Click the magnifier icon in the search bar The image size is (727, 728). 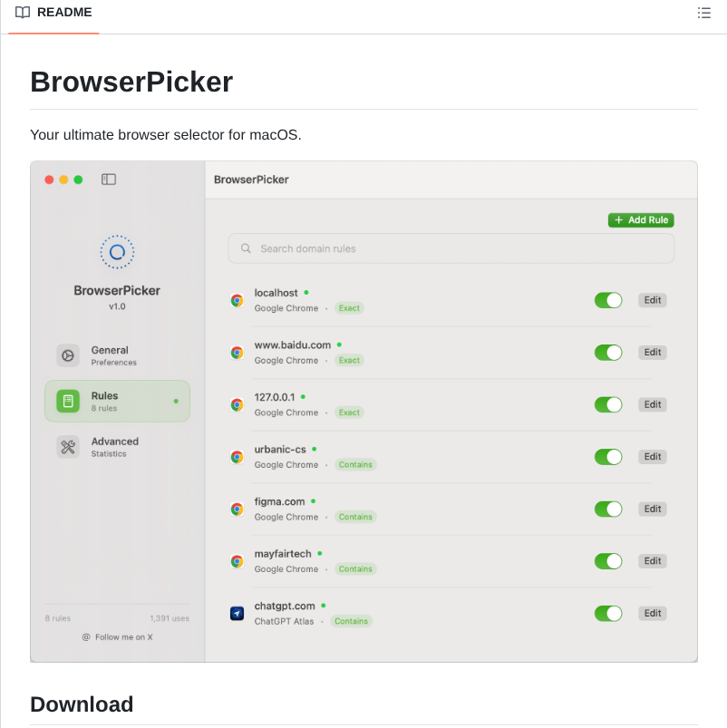click(245, 247)
